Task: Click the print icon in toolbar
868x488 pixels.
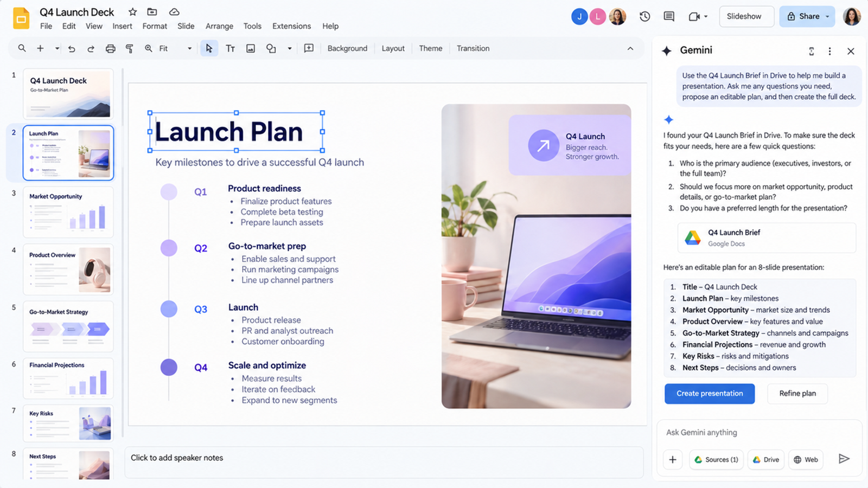Action: pos(110,48)
